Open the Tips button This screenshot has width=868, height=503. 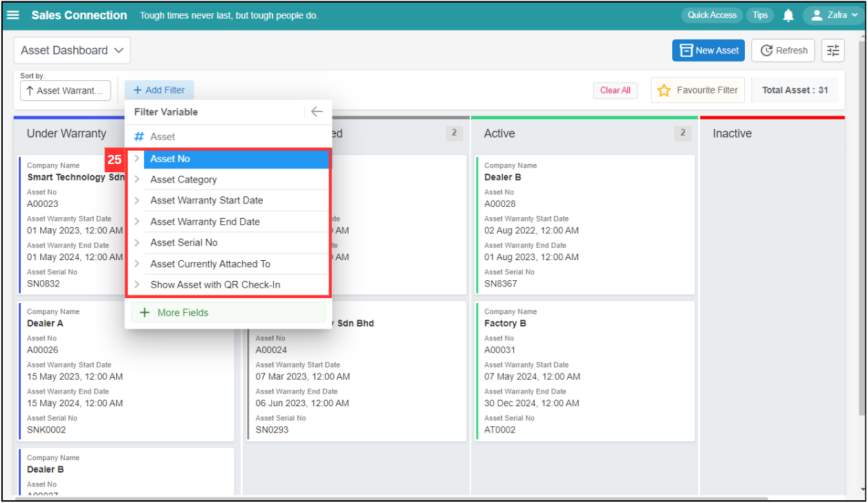tap(760, 15)
